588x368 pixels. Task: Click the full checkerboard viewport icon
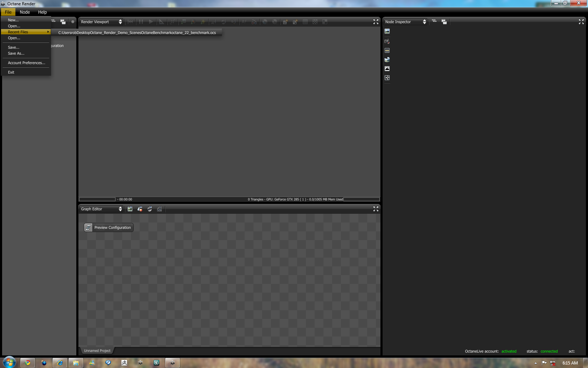(315, 22)
